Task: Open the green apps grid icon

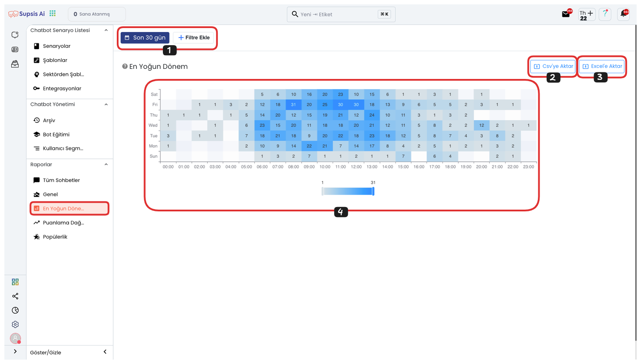Action: (x=53, y=14)
